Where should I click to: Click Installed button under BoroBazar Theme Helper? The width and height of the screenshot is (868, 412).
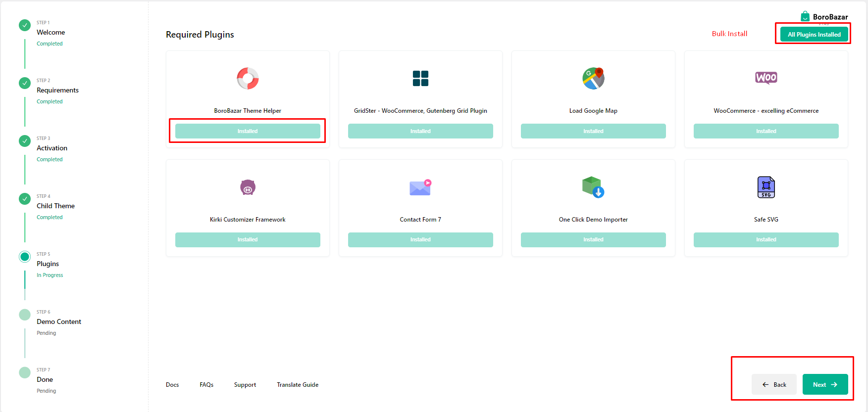(248, 131)
